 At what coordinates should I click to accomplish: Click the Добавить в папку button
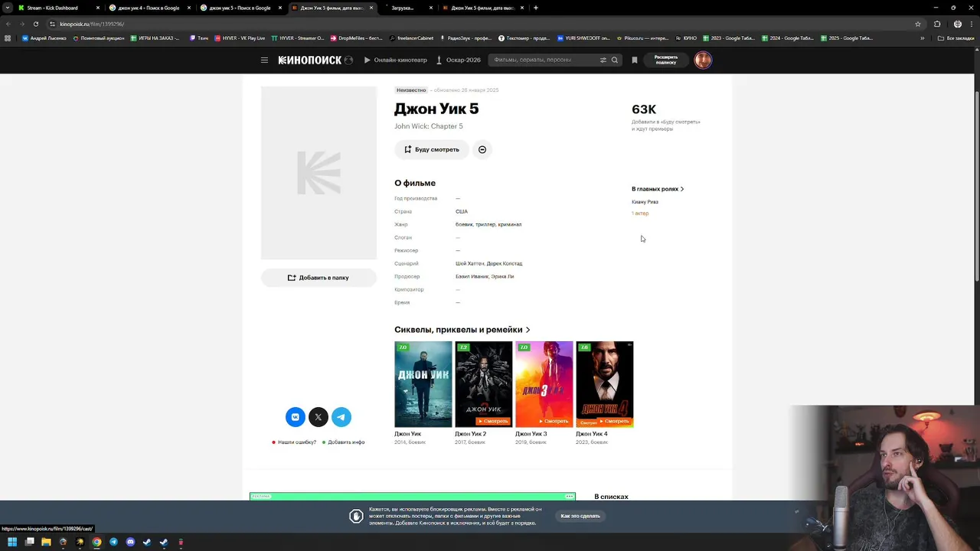point(318,278)
